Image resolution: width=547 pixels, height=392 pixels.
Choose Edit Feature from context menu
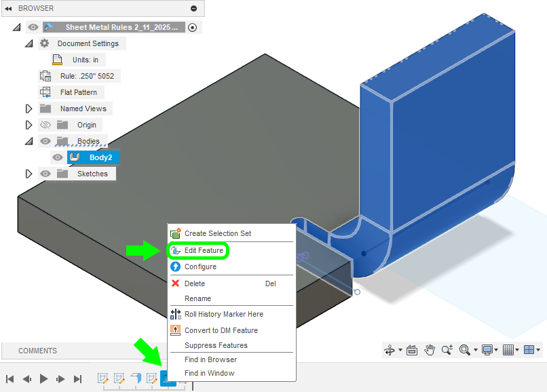[204, 251]
